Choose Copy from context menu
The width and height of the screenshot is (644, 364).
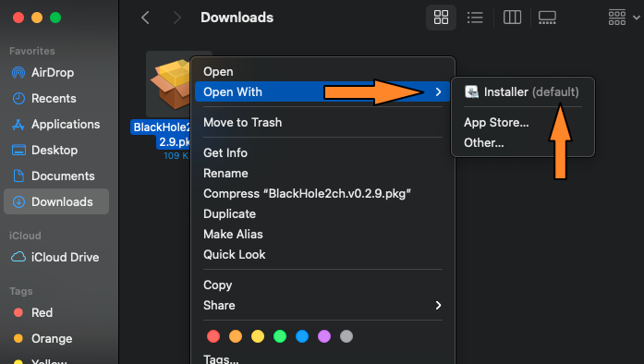322,285
